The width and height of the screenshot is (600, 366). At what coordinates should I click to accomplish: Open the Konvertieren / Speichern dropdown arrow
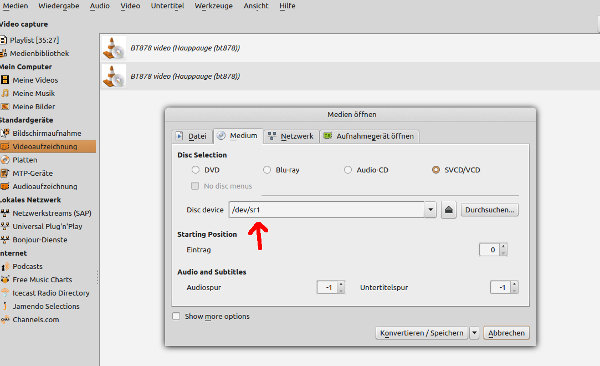pyautogui.click(x=474, y=333)
